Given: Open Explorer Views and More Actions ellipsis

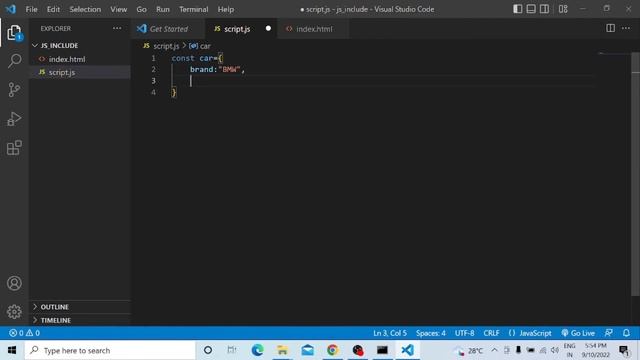Looking at the screenshot, I should [x=117, y=28].
